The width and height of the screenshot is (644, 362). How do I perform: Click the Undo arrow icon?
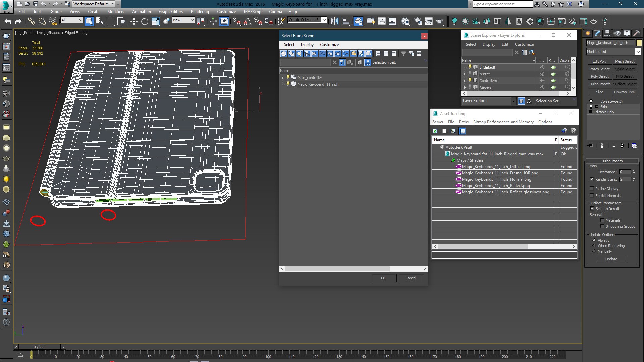8,22
